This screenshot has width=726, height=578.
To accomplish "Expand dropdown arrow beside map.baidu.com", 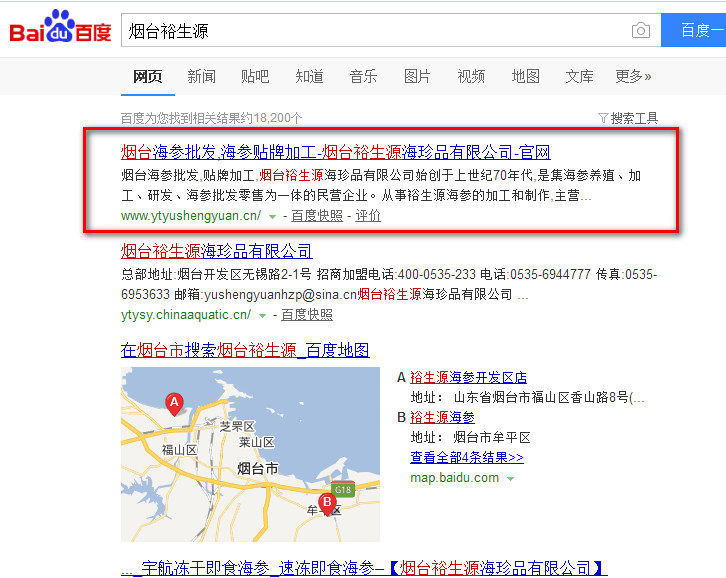I will pos(511,479).
